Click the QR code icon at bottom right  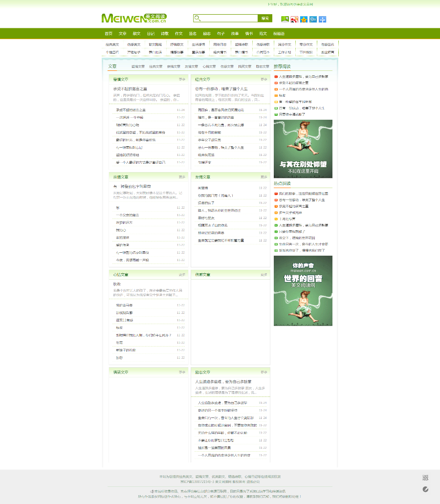[x=425, y=478]
